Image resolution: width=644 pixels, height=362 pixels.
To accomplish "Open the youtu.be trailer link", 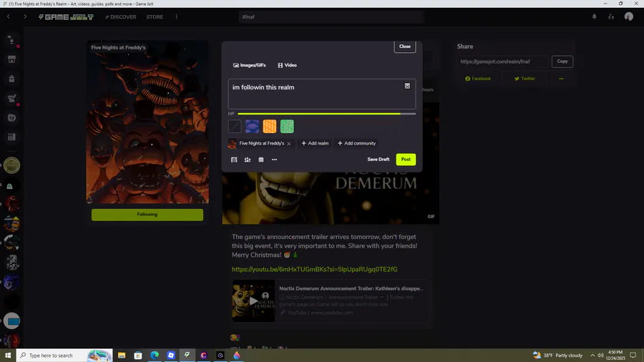I will tap(315, 269).
